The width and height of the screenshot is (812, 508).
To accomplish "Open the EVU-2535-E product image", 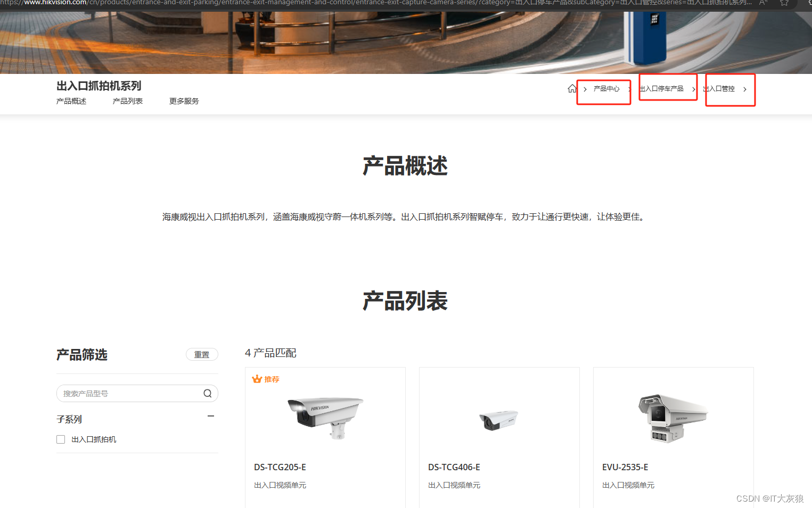I will [x=672, y=418].
